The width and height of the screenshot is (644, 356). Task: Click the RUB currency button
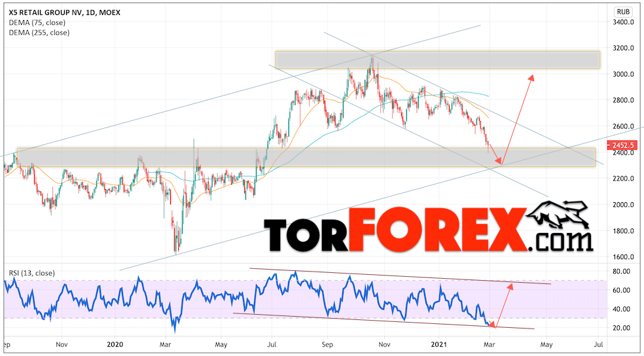(624, 12)
